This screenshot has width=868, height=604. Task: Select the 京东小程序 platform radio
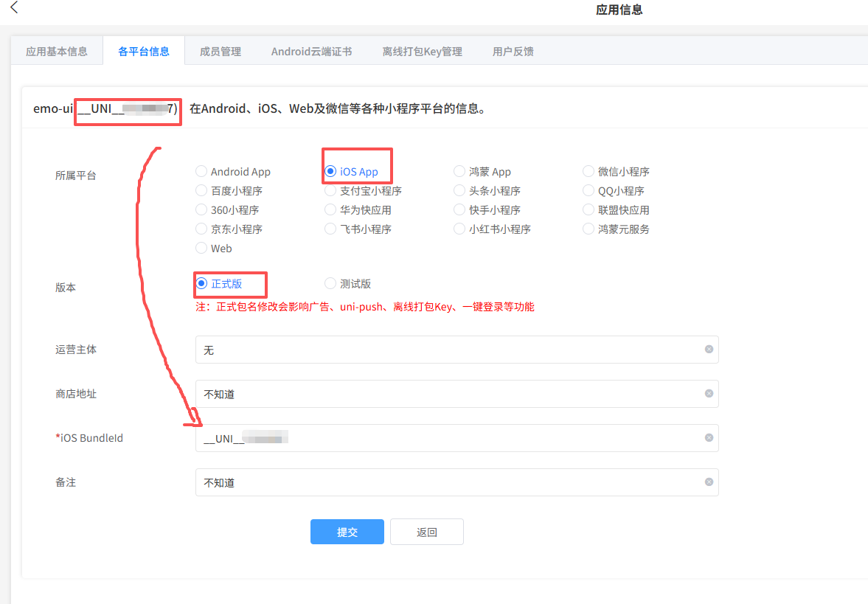pyautogui.click(x=201, y=229)
